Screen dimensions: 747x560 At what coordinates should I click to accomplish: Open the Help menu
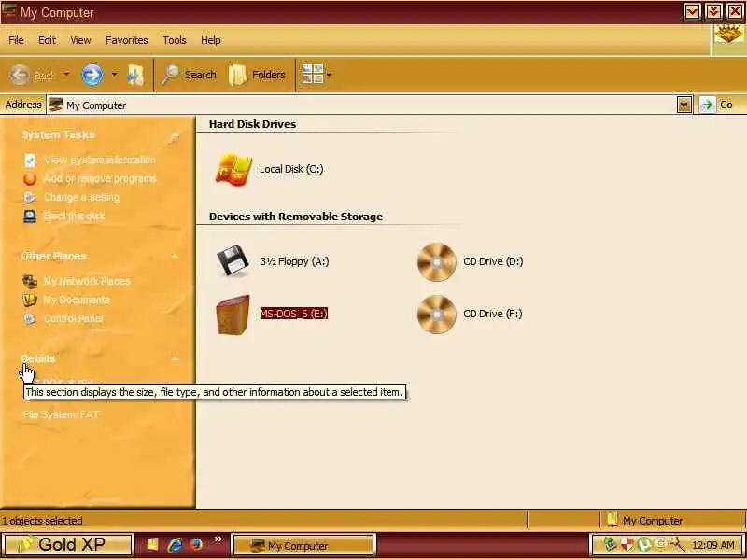(x=211, y=40)
